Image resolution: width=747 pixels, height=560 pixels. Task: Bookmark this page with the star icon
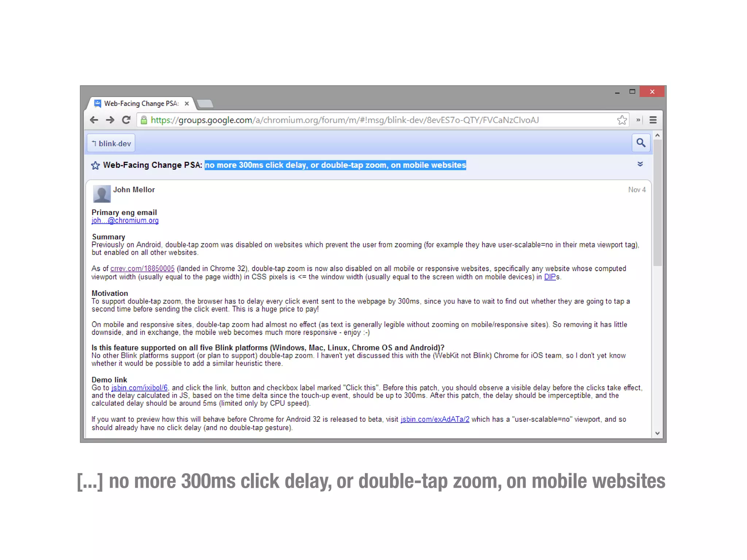click(x=622, y=120)
